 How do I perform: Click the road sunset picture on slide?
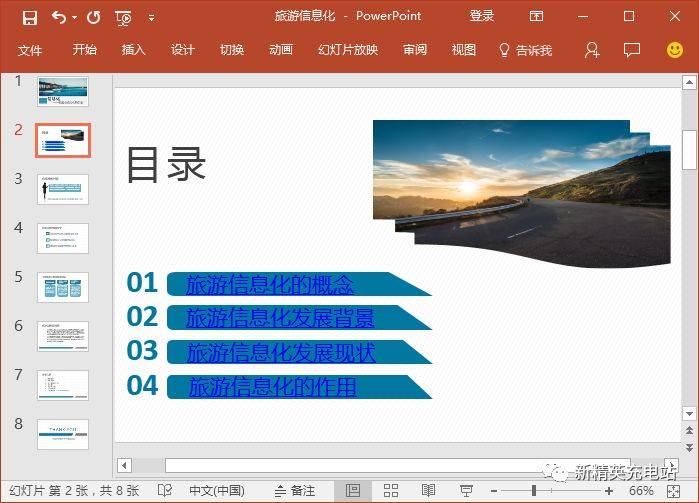pos(522,193)
